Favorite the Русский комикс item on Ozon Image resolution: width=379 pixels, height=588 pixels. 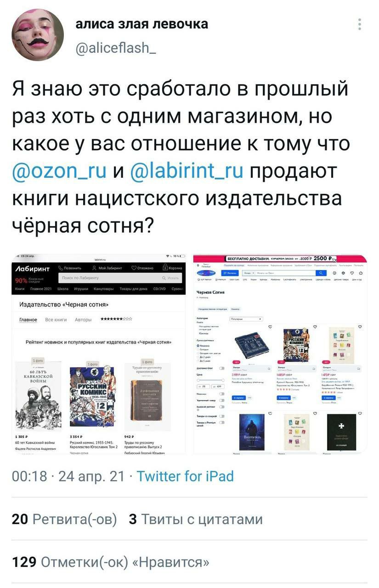[x=315, y=327]
